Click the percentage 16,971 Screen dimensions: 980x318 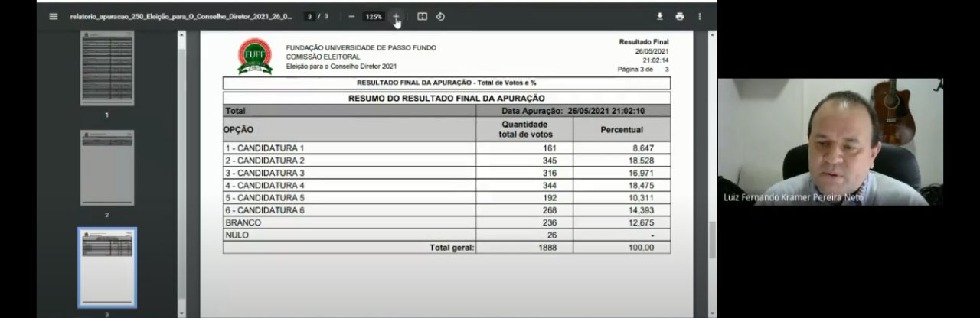tap(641, 173)
